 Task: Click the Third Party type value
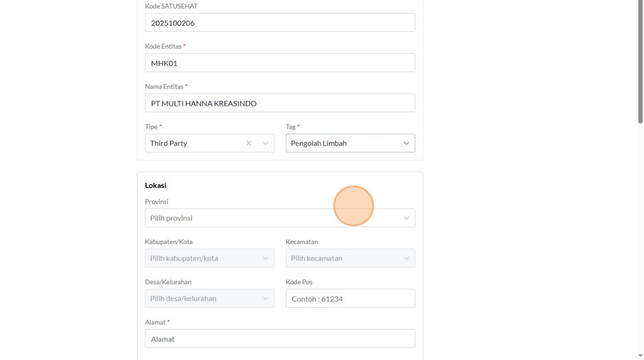tap(169, 143)
